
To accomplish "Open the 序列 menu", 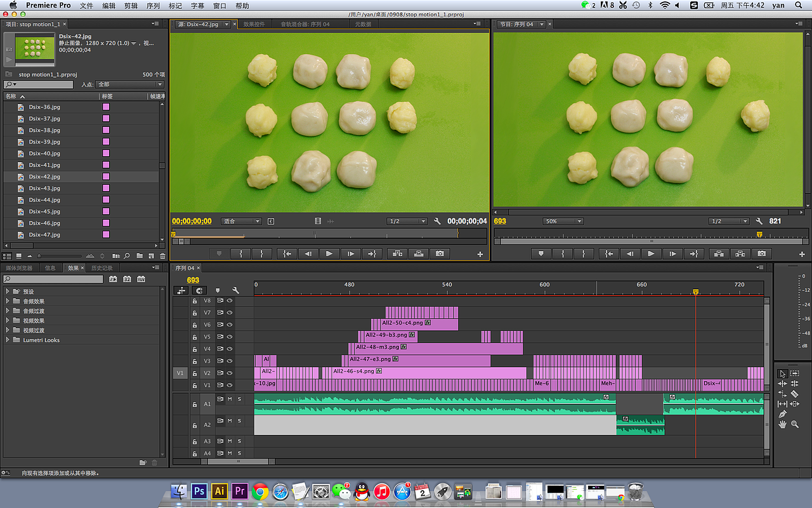I will click(152, 5).
